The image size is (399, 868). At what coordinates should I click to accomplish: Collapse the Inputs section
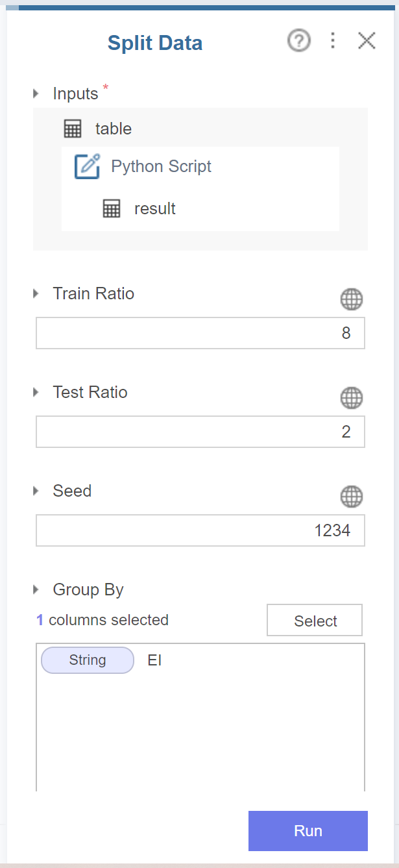(x=36, y=94)
